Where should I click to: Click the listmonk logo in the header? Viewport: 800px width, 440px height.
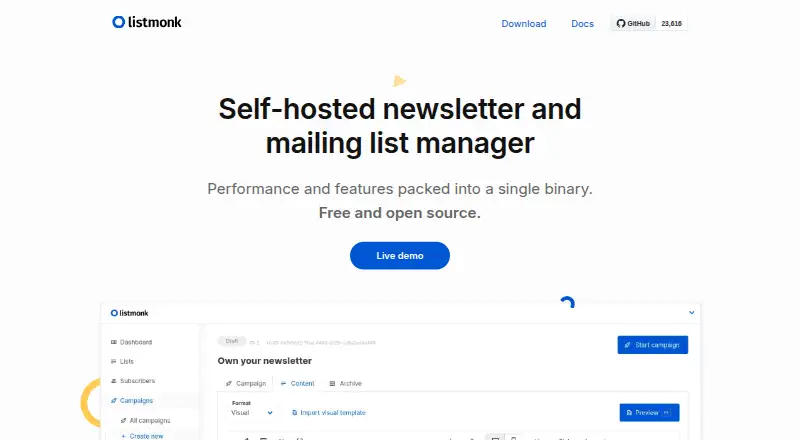pos(147,22)
